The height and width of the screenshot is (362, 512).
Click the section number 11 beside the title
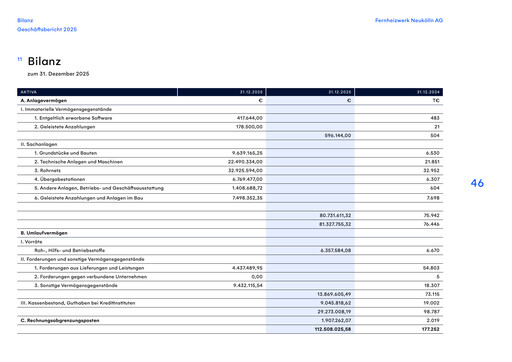click(x=20, y=59)
